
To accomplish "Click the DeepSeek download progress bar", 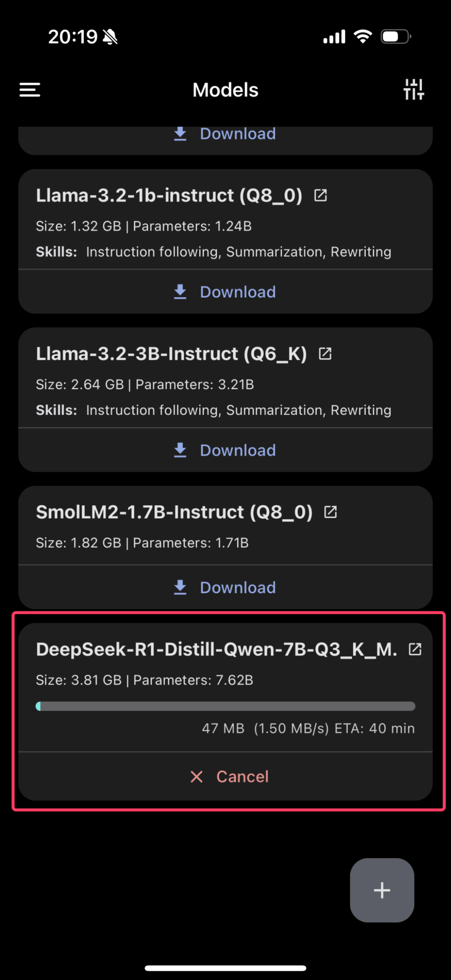I will click(x=225, y=706).
